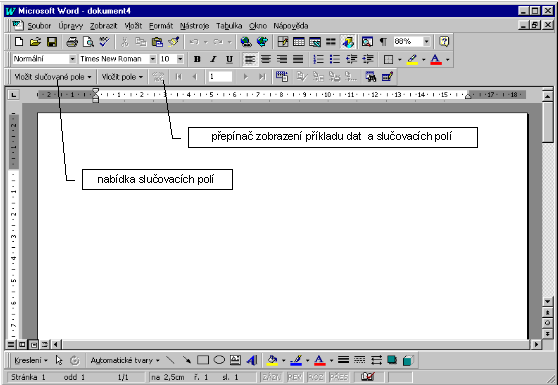Screen dimensions: 558x385
Task: Open Tables and Borders toolbar icon
Action: [283, 42]
